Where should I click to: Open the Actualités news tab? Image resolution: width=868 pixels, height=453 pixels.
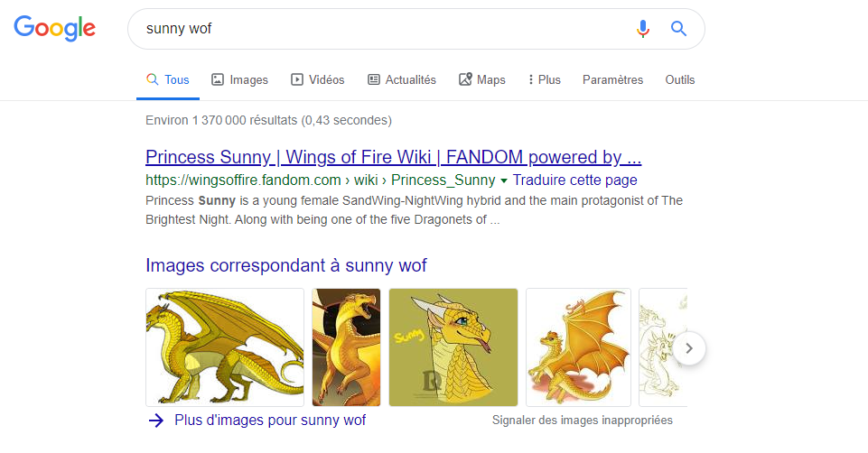tap(401, 79)
